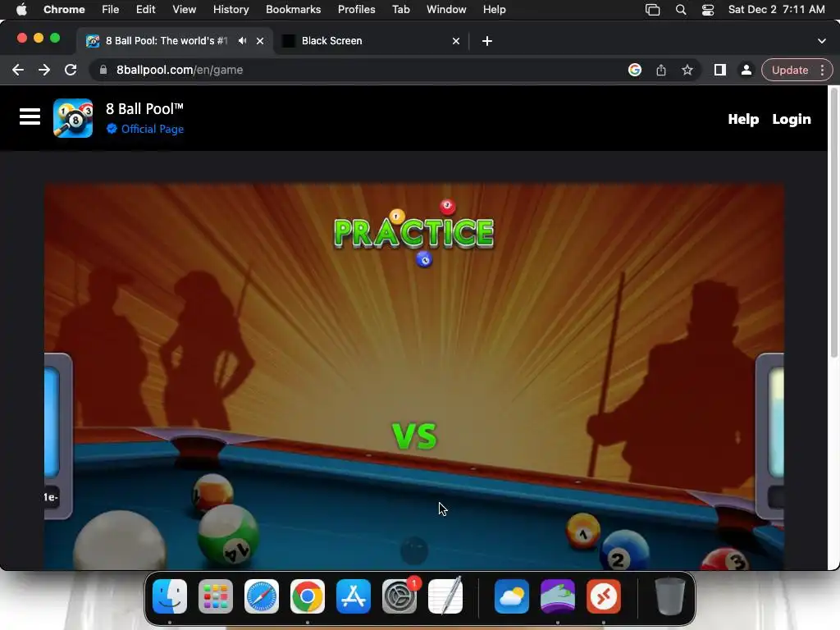
Task: Open Spotlight search in menu bar
Action: 680,9
